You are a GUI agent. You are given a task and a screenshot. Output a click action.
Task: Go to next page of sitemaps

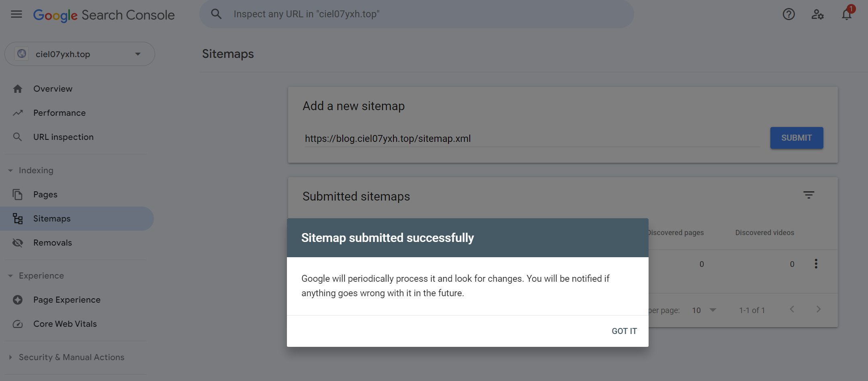(819, 309)
